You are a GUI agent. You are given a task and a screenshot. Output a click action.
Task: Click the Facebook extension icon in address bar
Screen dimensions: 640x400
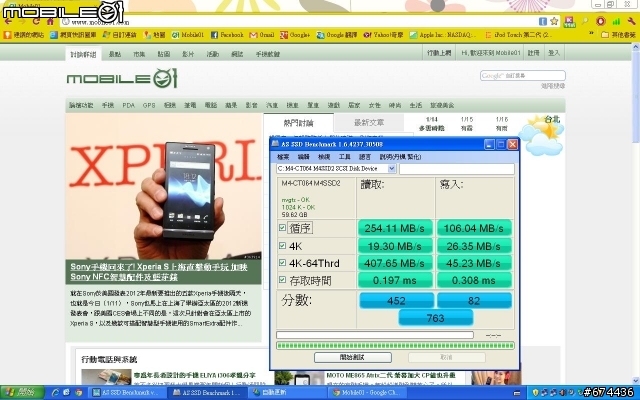click(542, 21)
